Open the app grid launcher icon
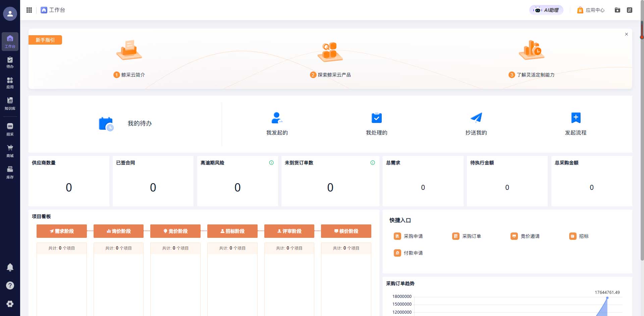The height and width of the screenshot is (316, 644). tap(29, 10)
